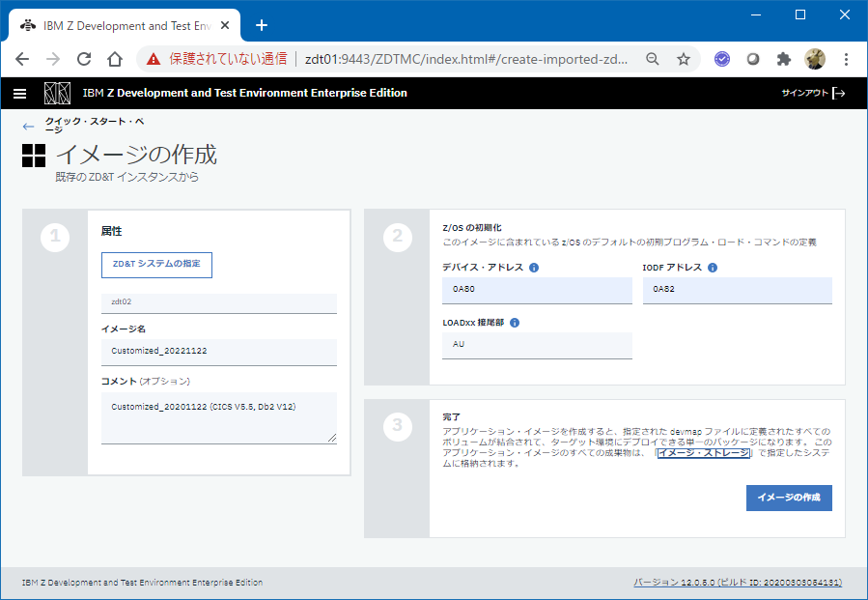The height and width of the screenshot is (600, 868).
Task: Focus the zdt02 system field
Action: click(x=218, y=303)
